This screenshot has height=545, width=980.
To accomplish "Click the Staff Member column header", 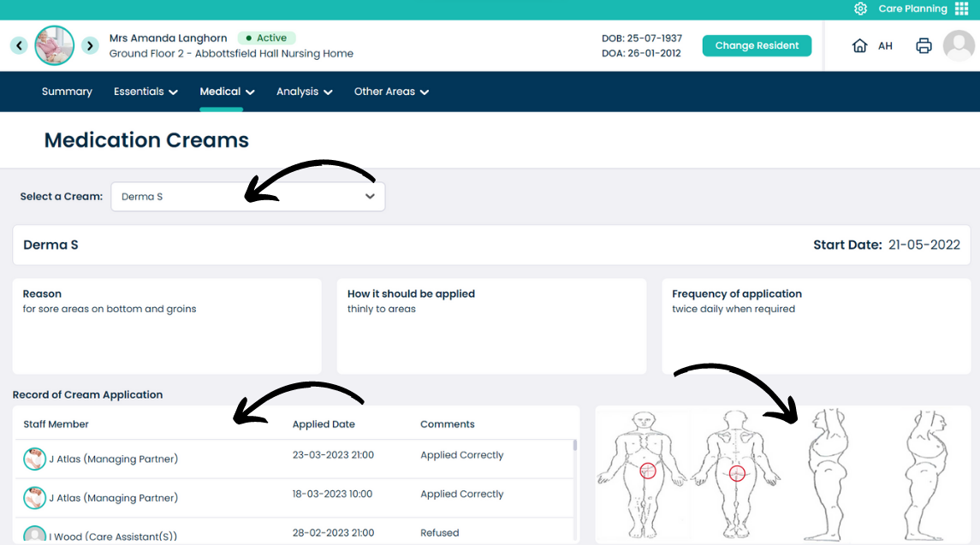I will pyautogui.click(x=56, y=424).
